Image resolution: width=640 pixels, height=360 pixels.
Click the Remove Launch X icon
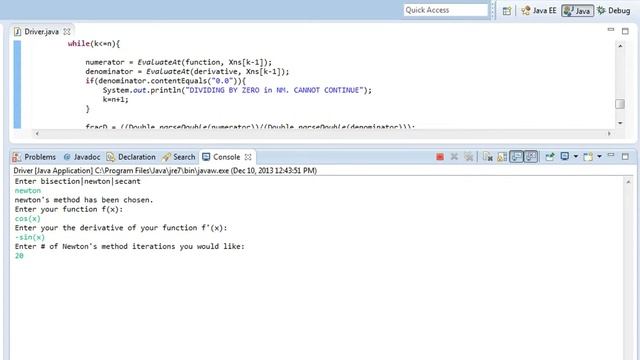tap(454, 157)
